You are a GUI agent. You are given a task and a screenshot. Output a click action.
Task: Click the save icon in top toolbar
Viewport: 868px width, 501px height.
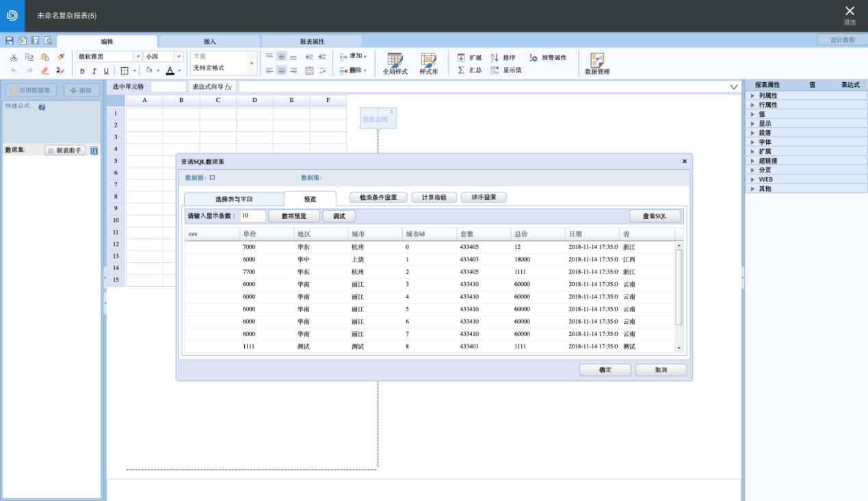10,41
